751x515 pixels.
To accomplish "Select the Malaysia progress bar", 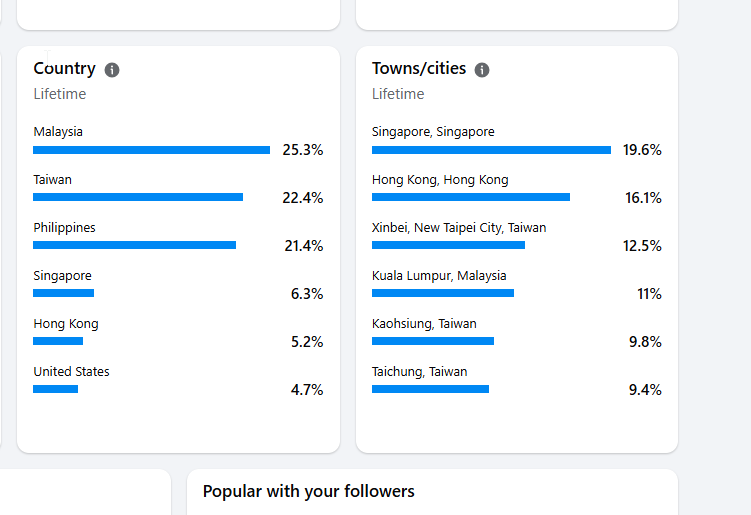I will 151,150.
